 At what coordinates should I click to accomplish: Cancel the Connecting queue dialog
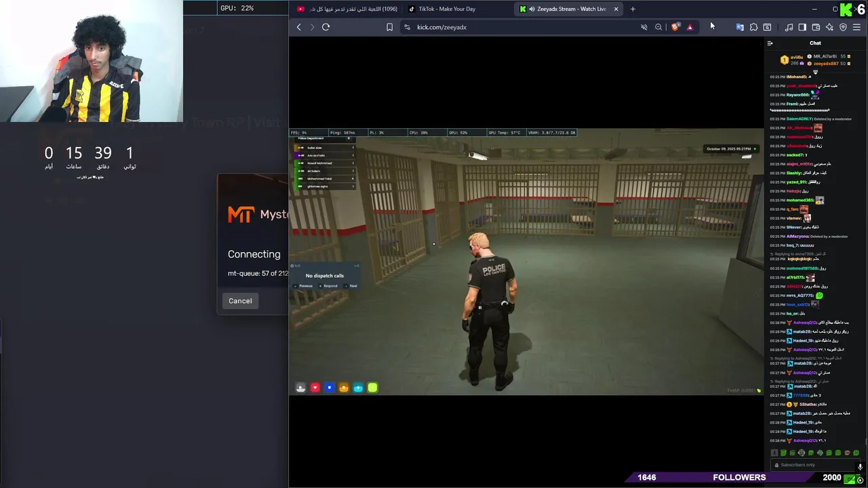(240, 301)
